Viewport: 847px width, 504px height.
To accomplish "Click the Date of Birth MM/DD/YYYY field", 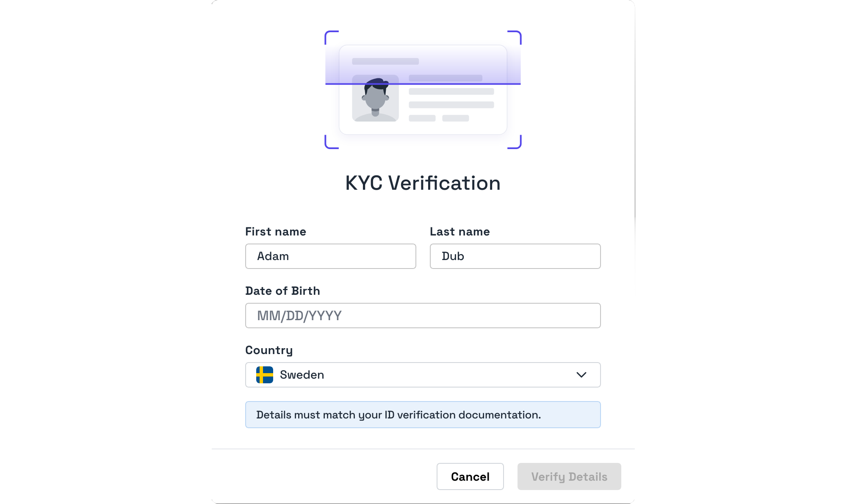I will (423, 316).
